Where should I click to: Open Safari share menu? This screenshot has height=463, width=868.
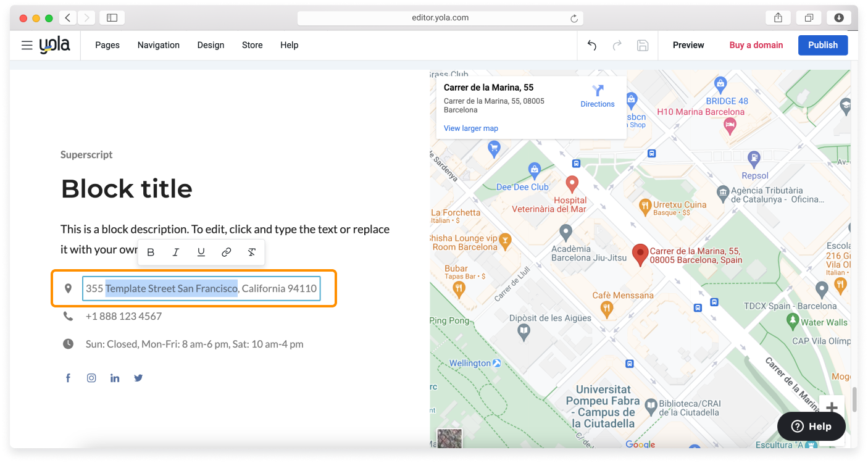click(778, 18)
